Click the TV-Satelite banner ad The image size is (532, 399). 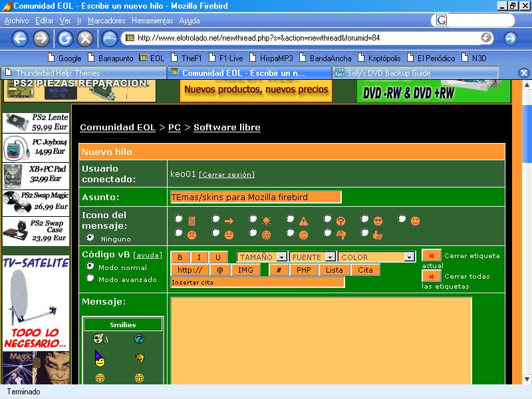(x=36, y=303)
